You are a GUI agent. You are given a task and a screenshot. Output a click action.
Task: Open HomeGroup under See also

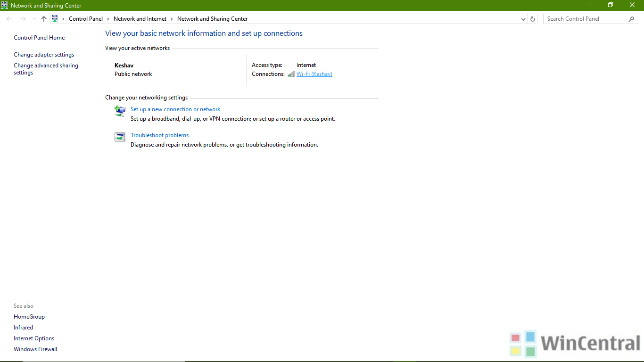click(29, 317)
